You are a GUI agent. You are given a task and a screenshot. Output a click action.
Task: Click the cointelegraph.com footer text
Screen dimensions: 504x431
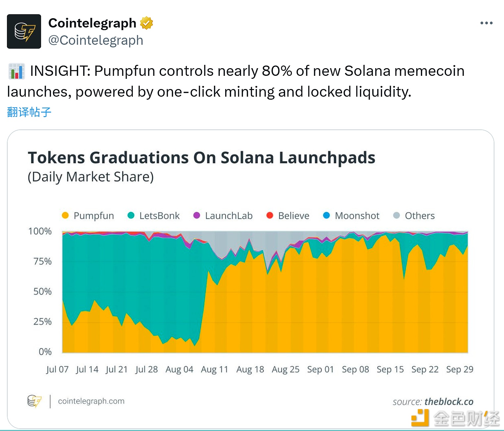coord(91,401)
